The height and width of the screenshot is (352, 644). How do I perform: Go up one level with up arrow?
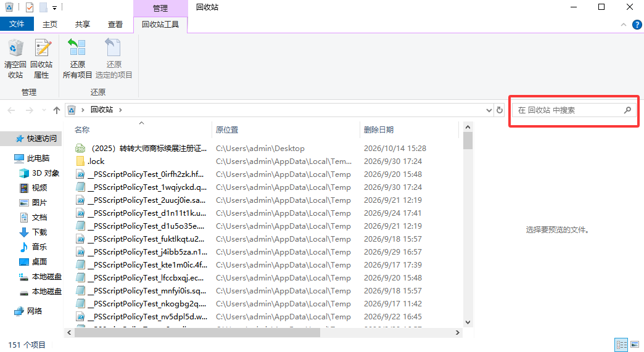coord(57,110)
